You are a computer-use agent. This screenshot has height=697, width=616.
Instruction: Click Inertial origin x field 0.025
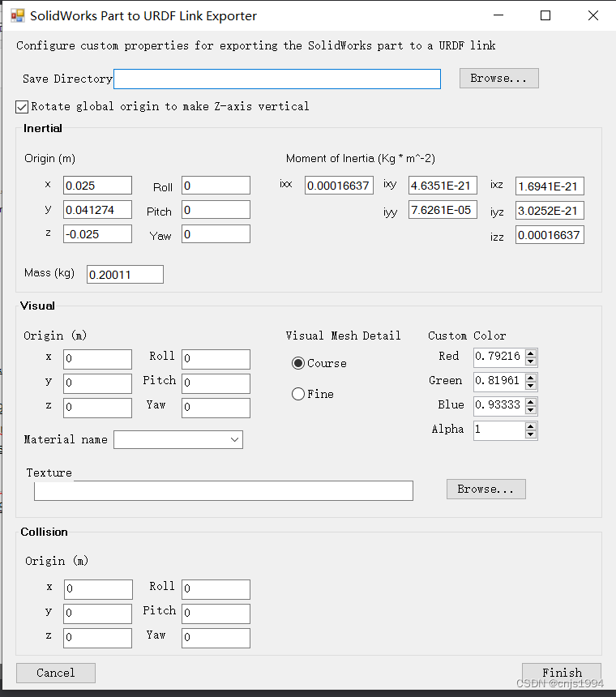[97, 186]
